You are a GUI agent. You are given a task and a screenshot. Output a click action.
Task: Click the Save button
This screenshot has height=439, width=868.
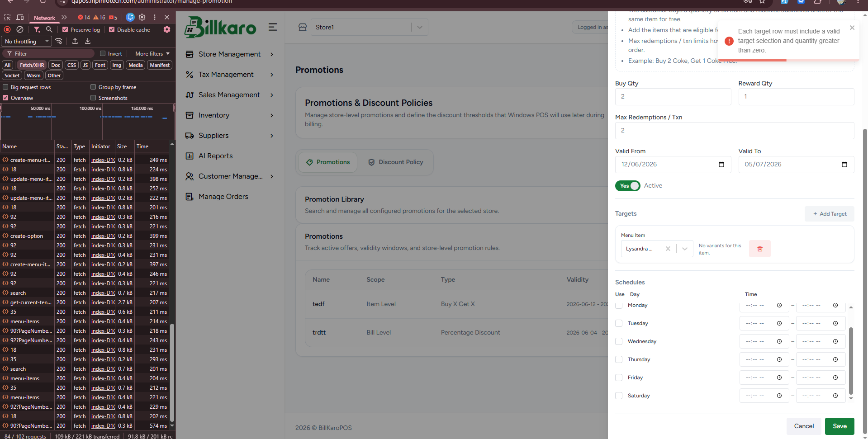[840, 426]
